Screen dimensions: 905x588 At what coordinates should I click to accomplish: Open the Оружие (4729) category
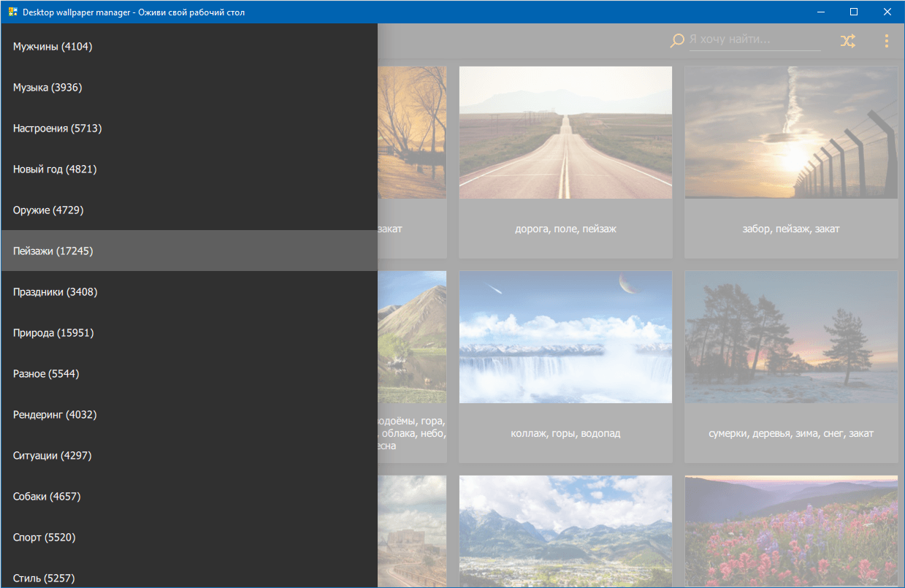(x=189, y=210)
